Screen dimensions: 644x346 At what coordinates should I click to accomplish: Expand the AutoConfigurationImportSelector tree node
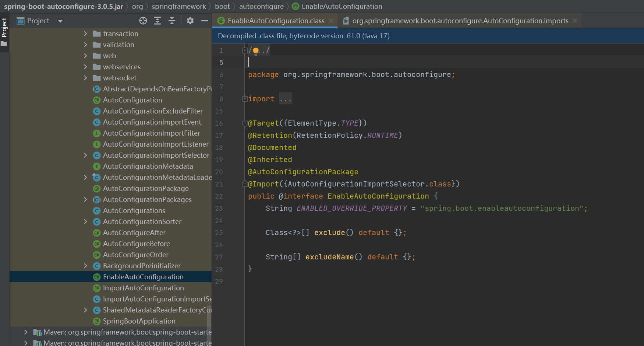coord(85,155)
